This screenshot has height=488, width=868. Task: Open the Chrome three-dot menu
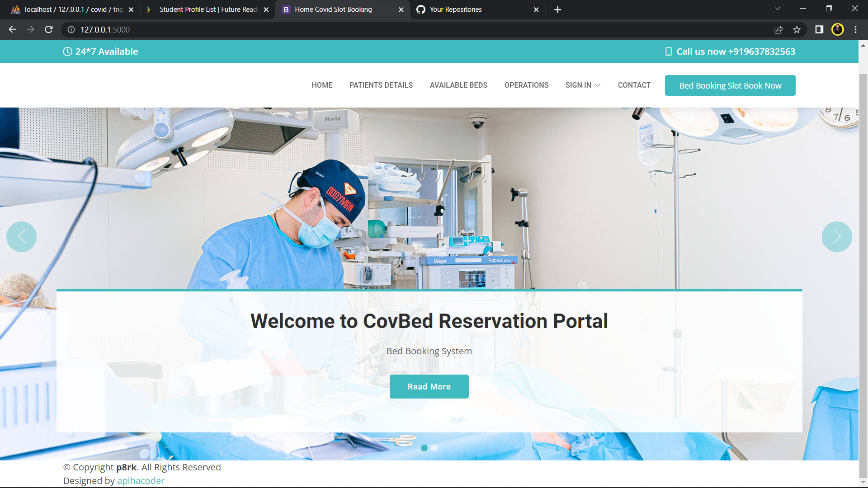pos(855,29)
